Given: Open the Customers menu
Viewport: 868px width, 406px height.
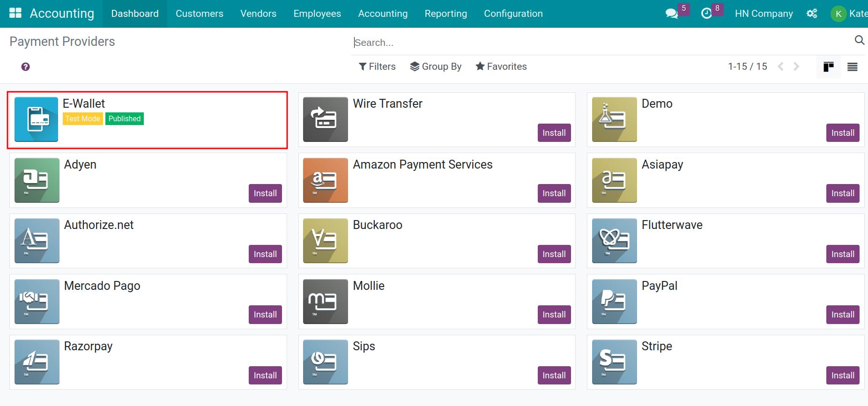Looking at the screenshot, I should [200, 14].
